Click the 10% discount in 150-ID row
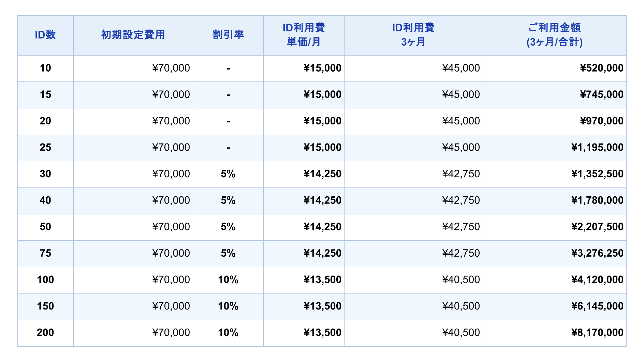This screenshot has width=644, height=362. coord(228,306)
